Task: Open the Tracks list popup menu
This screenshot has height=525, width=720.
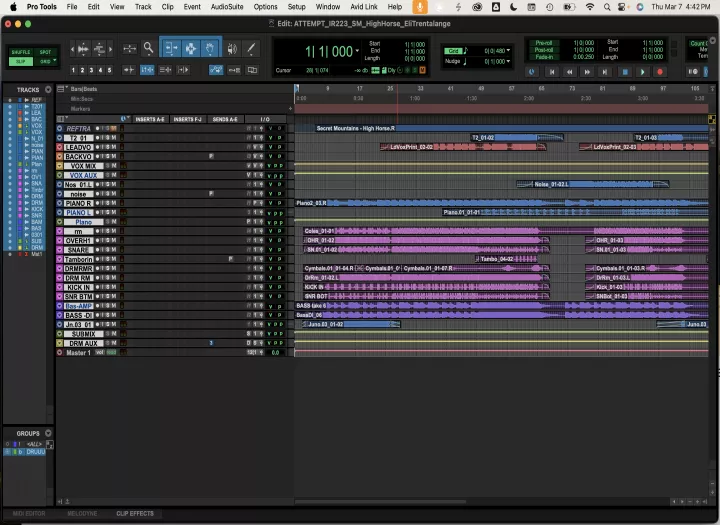Action: [48, 90]
